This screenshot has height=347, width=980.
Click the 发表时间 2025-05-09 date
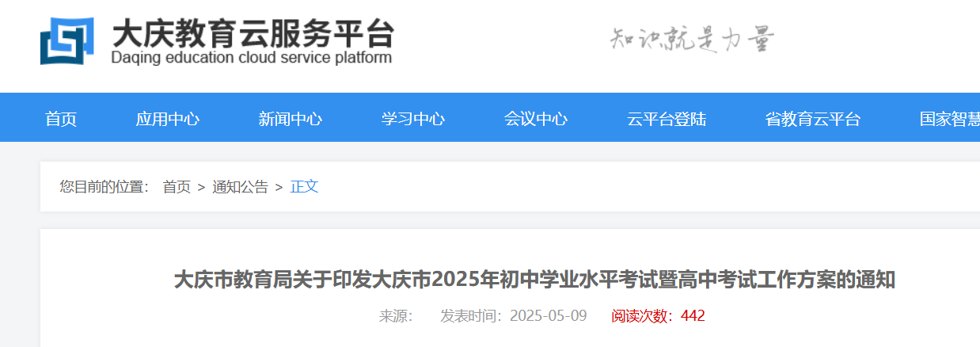pyautogui.click(x=513, y=316)
